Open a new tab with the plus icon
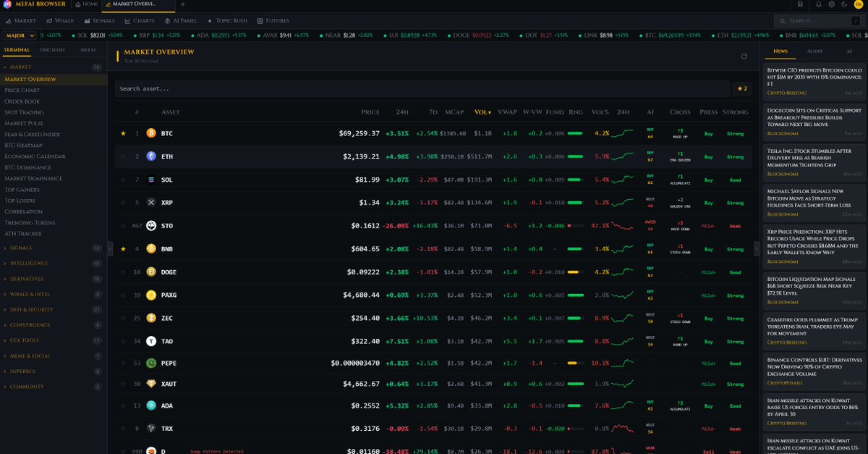Screen dimensions: 868x454 (x=182, y=4)
